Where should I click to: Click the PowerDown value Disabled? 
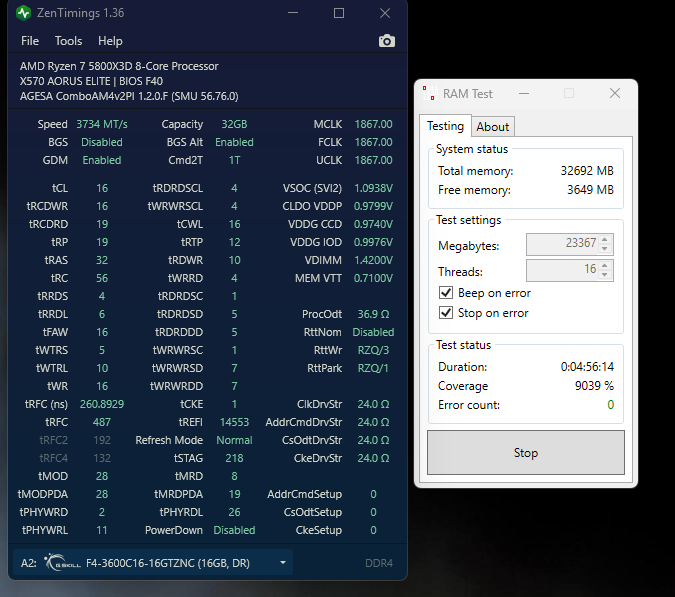click(234, 530)
